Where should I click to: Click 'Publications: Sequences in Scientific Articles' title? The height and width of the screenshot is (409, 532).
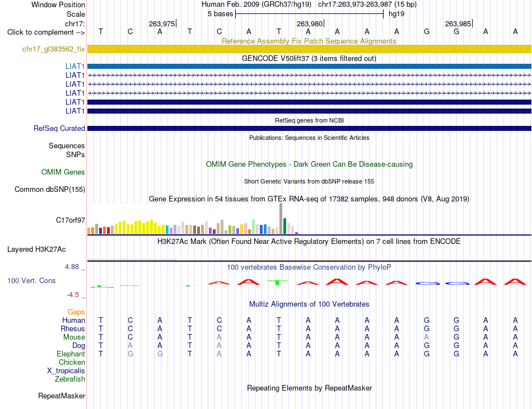(309, 138)
